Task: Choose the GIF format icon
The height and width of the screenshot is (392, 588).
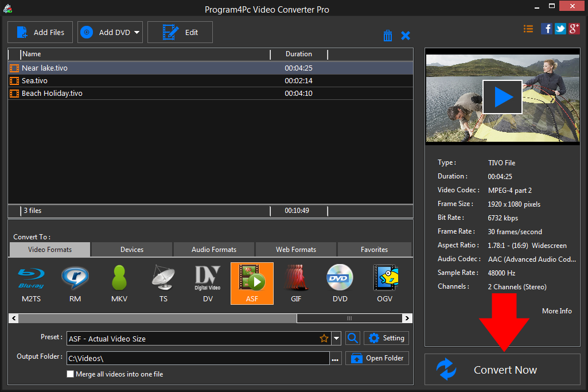Action: (296, 283)
